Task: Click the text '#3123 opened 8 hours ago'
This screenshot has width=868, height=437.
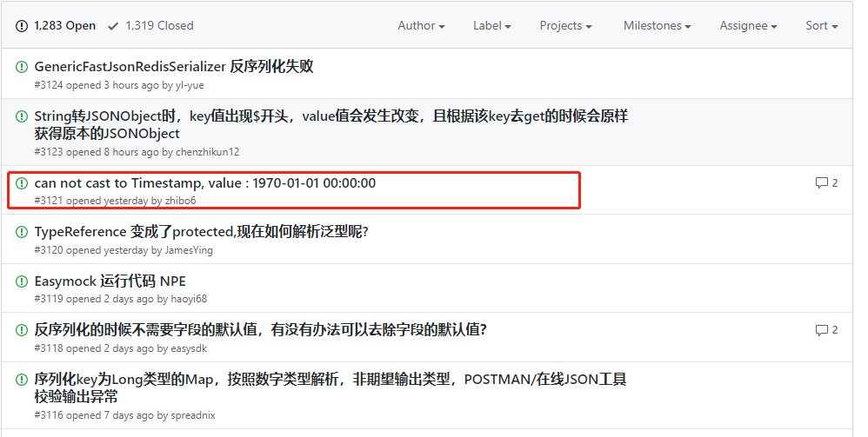Action: (x=97, y=152)
